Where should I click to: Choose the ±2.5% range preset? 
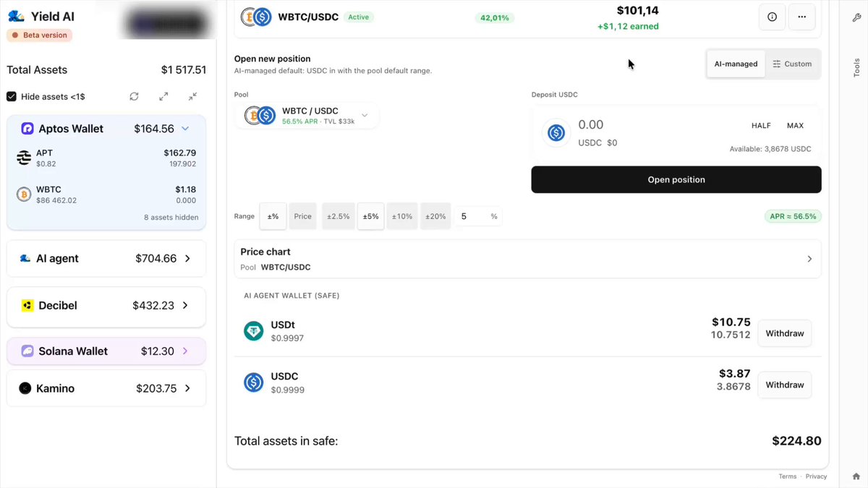(x=339, y=216)
